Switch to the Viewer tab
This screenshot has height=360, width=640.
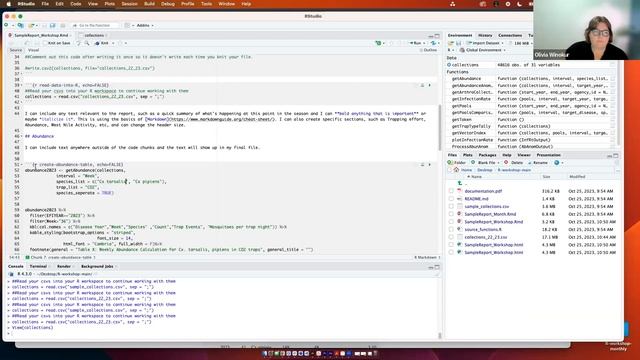click(524, 155)
